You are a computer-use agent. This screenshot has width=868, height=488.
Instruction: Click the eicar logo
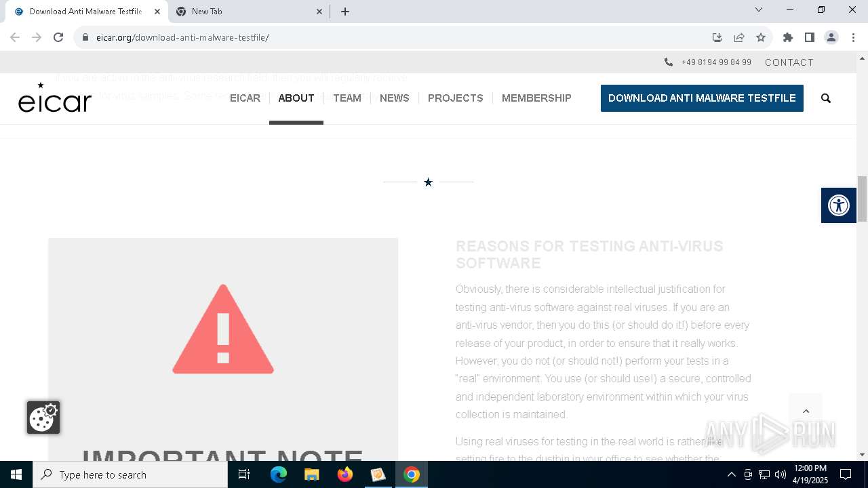click(x=55, y=97)
